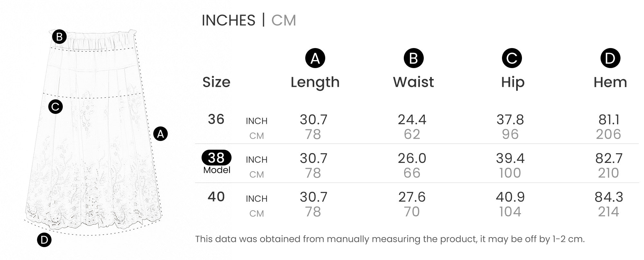The width and height of the screenshot is (644, 260).
Task: Click the 82.7 hem value for size 38
Action: [x=609, y=158]
